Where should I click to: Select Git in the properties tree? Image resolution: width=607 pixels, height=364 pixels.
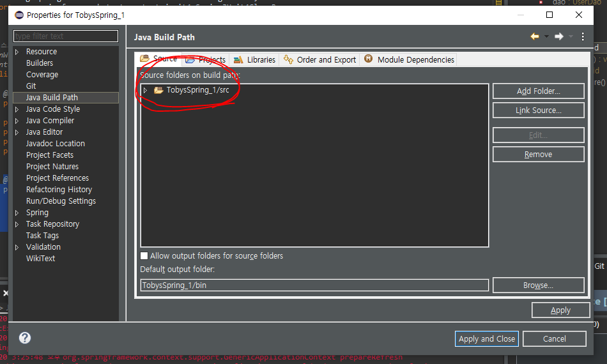[x=31, y=86]
